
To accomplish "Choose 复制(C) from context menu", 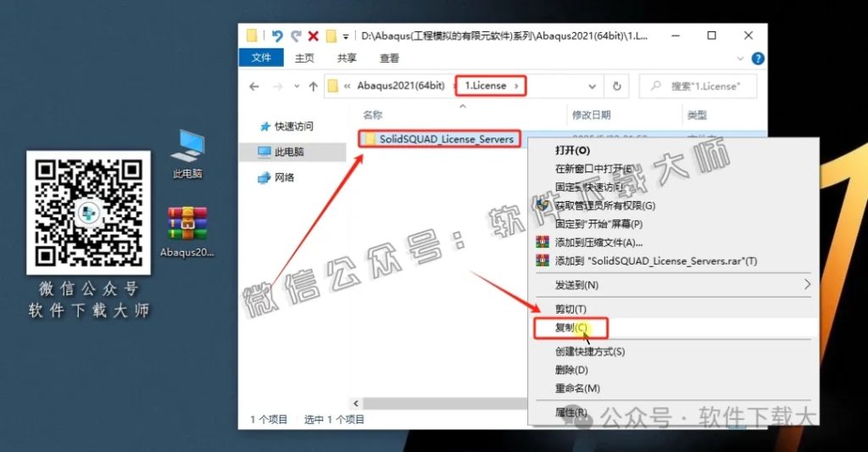I will tap(570, 327).
